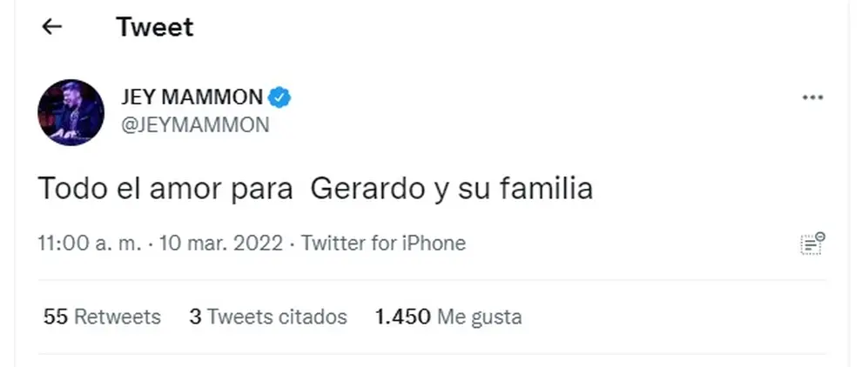Click the 10 mar. 2022 date

(x=221, y=244)
